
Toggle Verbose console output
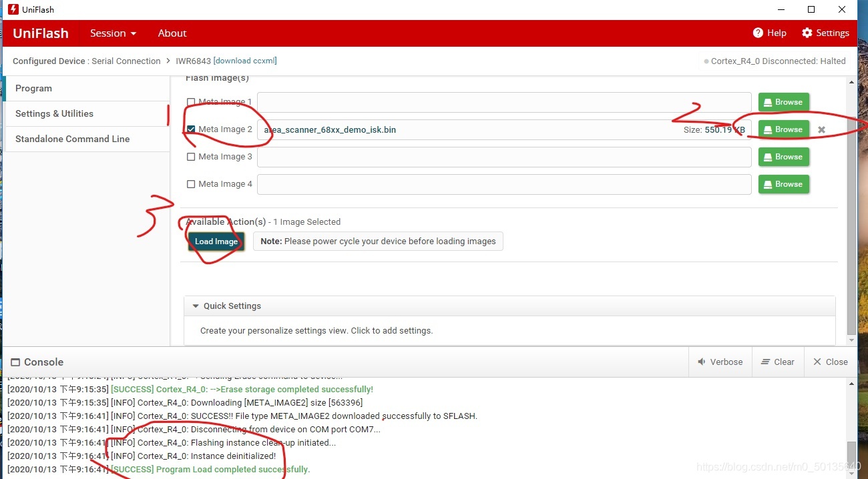coord(720,362)
